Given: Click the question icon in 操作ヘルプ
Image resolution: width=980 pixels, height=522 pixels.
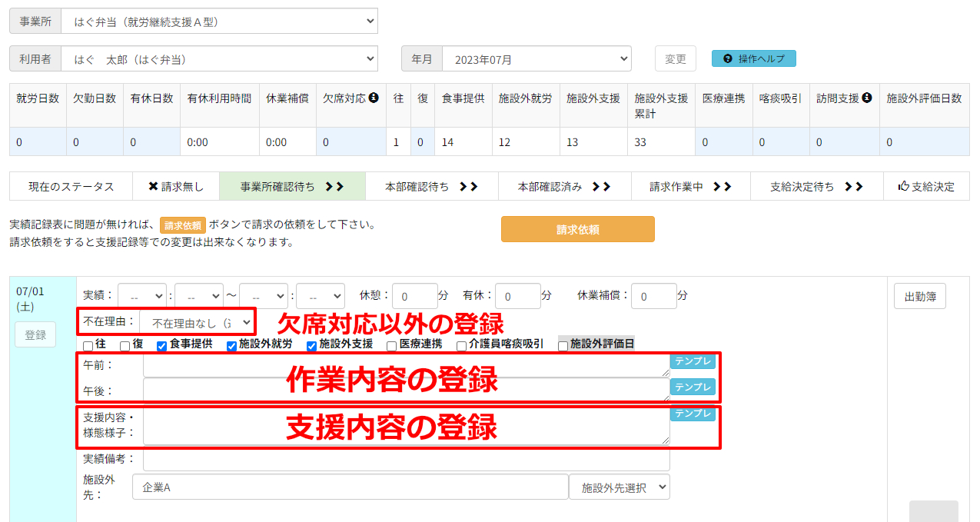Looking at the screenshot, I should tap(728, 59).
